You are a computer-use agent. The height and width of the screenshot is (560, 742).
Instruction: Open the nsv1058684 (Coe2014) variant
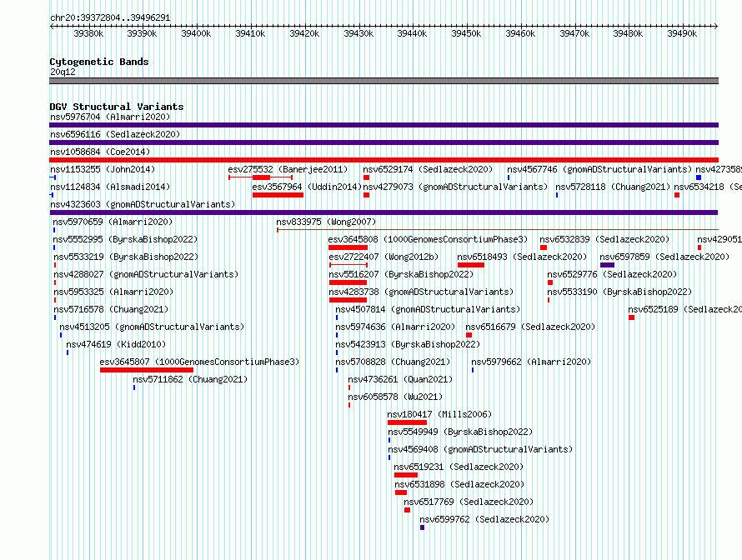(x=100, y=152)
